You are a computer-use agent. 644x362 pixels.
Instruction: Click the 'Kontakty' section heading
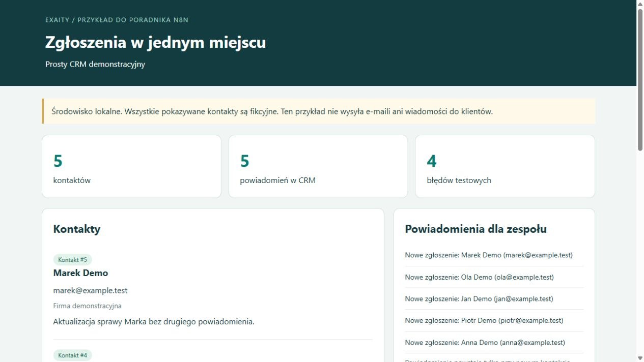point(77,229)
